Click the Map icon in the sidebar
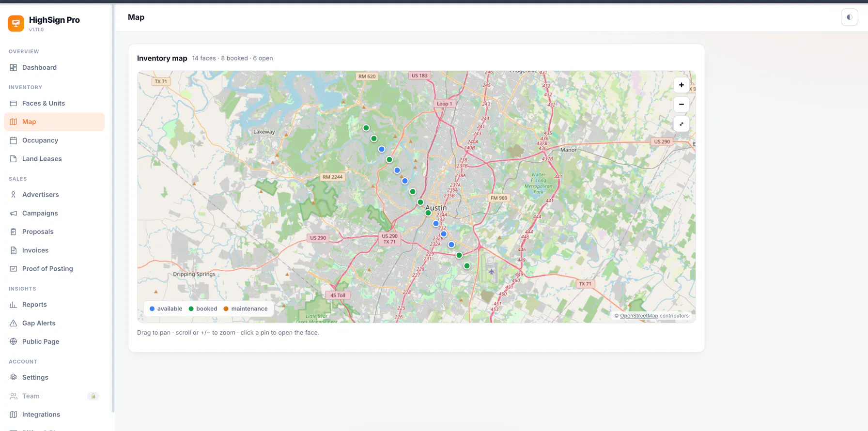Image resolution: width=868 pixels, height=431 pixels. point(13,122)
